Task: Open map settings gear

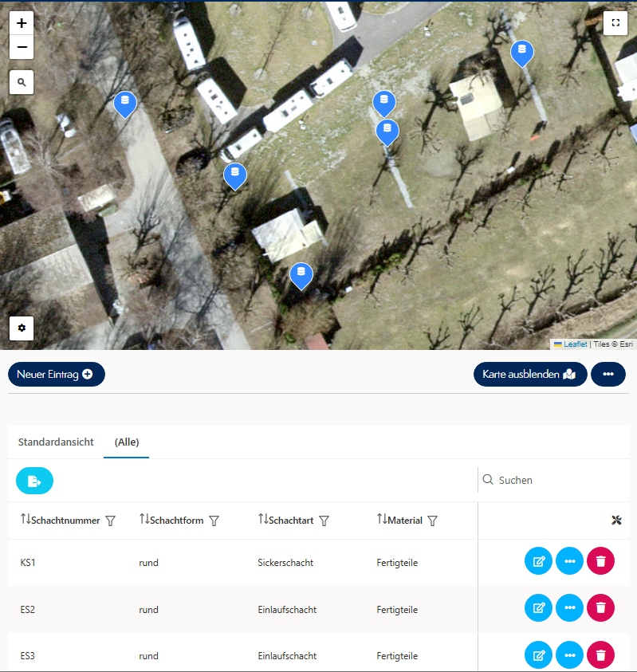Action: click(x=22, y=328)
